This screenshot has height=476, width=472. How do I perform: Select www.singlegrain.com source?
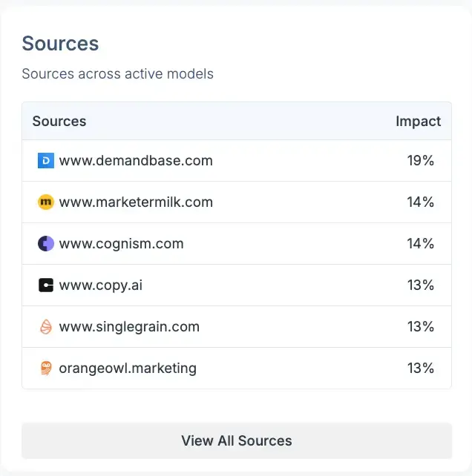point(129,326)
